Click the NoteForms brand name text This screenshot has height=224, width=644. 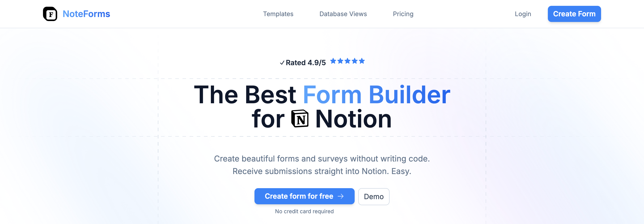[x=86, y=14]
